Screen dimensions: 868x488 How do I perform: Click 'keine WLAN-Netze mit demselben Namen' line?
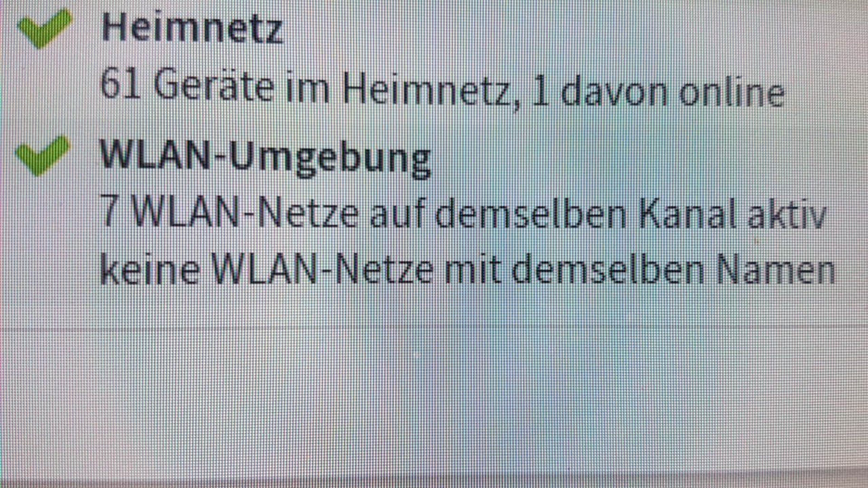467,270
